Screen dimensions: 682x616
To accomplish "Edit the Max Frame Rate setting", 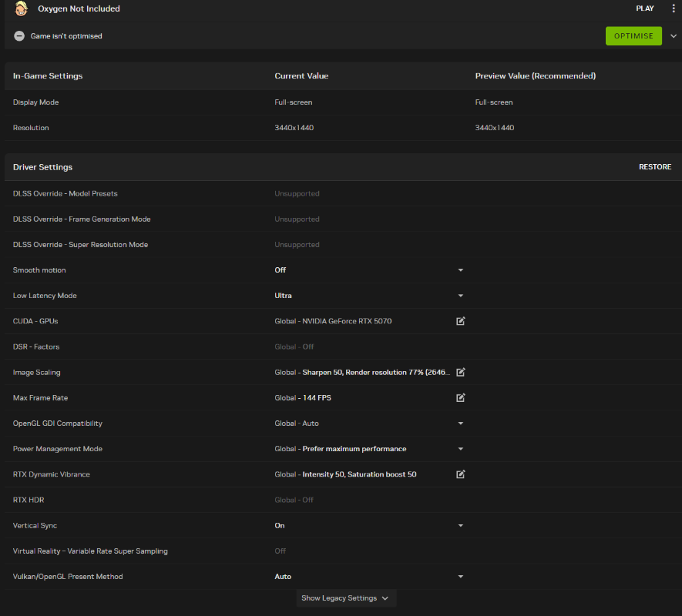I will coord(461,398).
